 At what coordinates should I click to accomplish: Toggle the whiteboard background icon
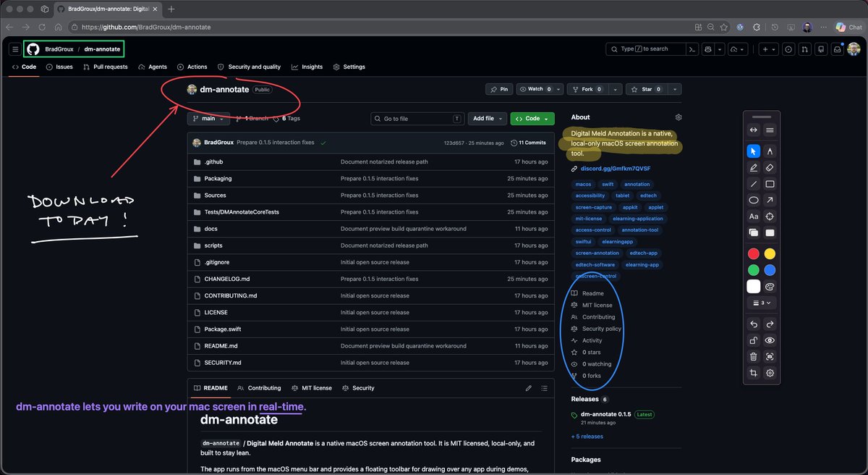tap(770, 232)
